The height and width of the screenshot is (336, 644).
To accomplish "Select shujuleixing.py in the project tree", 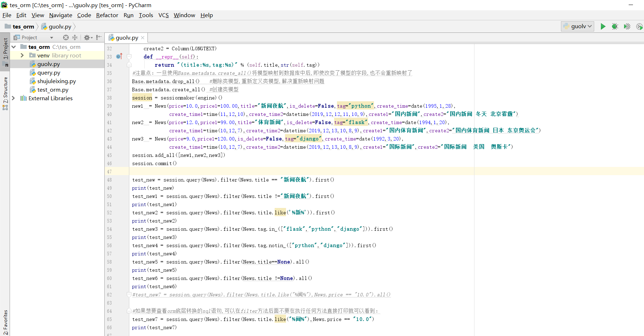I will click(57, 81).
